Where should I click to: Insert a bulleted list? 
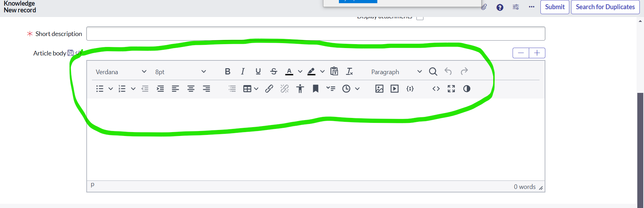click(x=100, y=89)
